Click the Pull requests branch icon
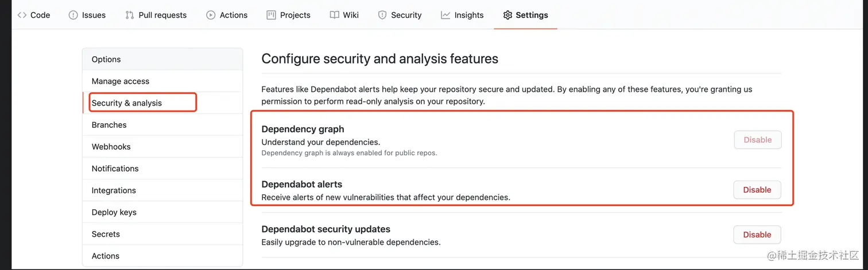Screen dimensions: 868x270 pyautogui.click(x=130, y=15)
